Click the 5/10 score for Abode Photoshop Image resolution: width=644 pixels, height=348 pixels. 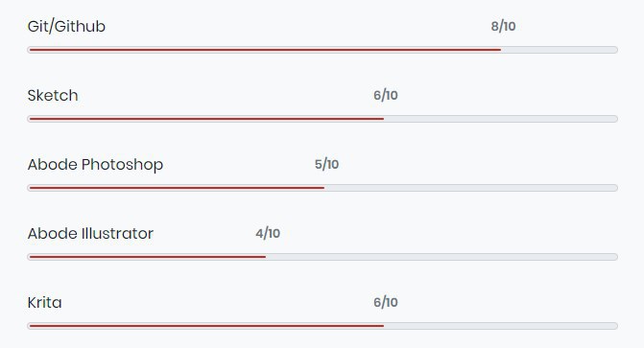[x=327, y=164]
